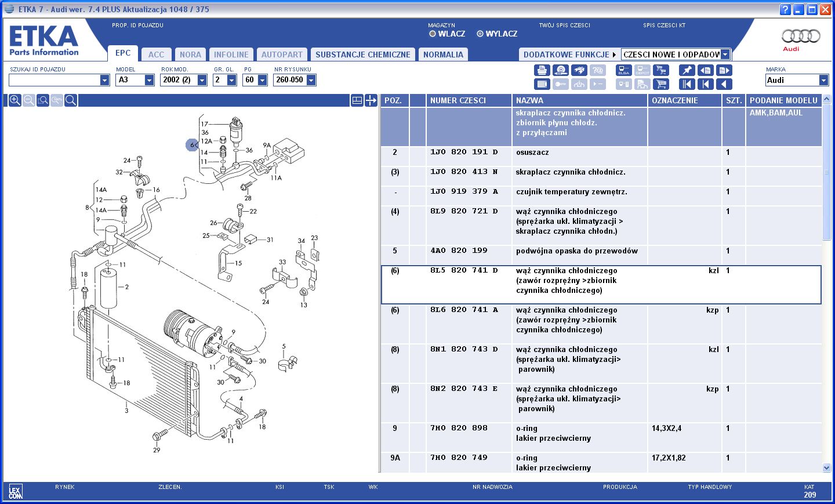This screenshot has height=504, width=835.
Task: Click the SPIS CZESCI KT link
Action: (x=664, y=26)
